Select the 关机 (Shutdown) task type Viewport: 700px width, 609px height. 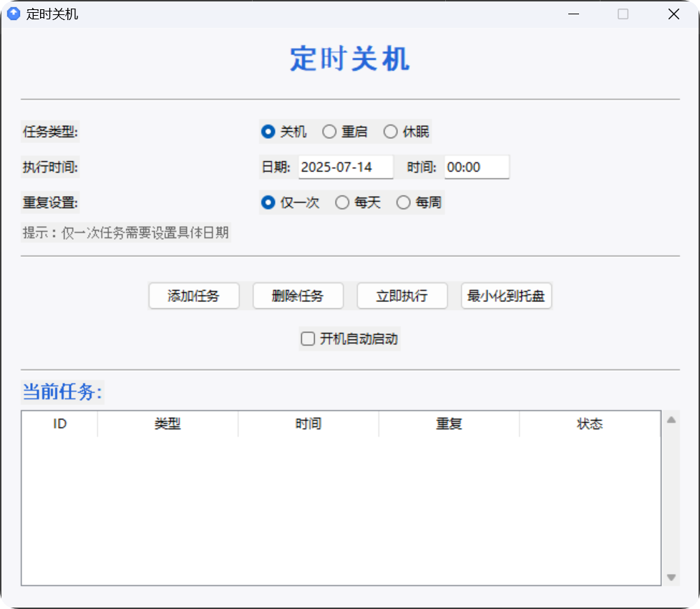click(x=268, y=132)
